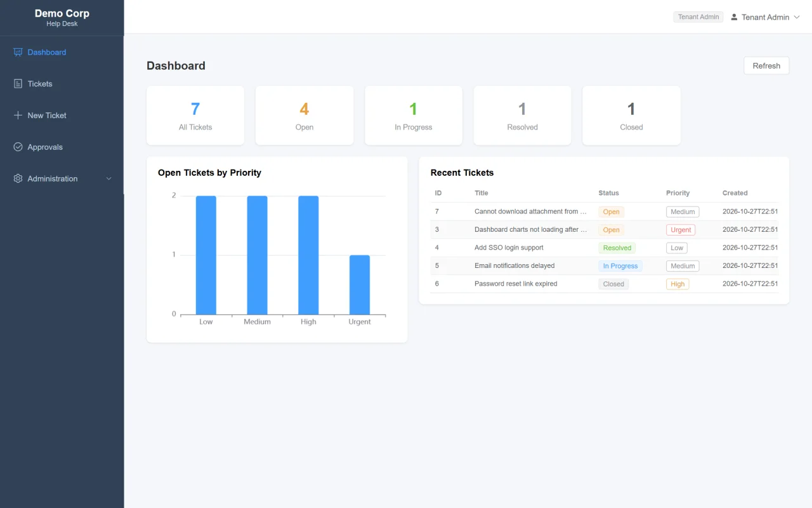Open Administration menu item
Screen dimensions: 812x508
(62, 178)
